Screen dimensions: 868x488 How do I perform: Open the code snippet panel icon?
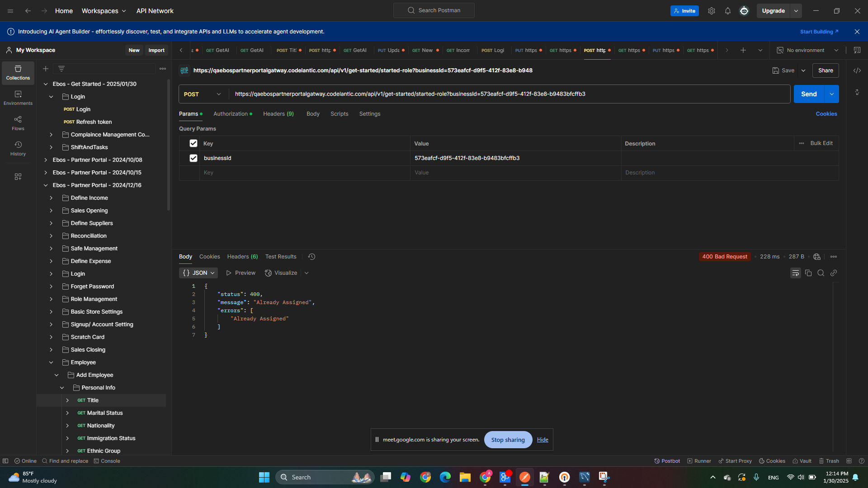coord(857,70)
